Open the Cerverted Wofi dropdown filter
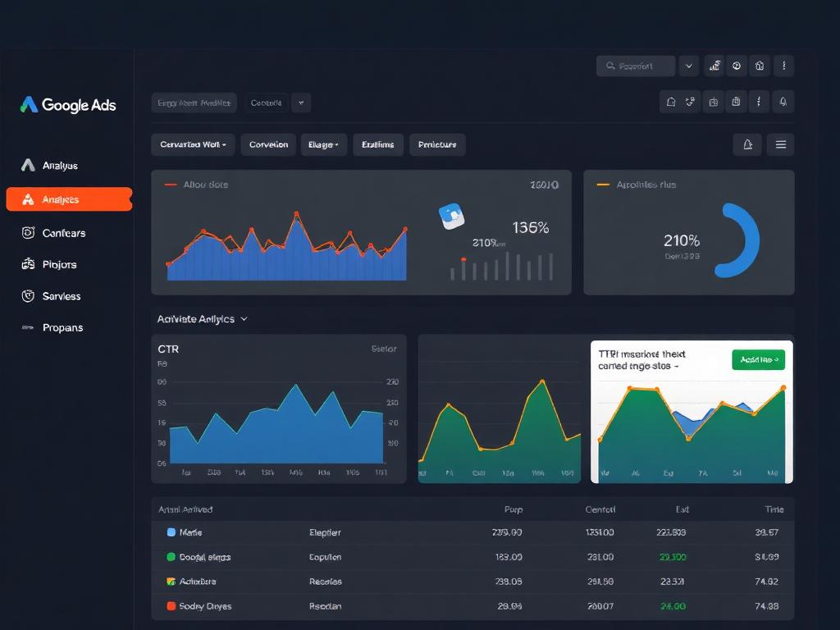Viewport: 840px width, 630px height. 193,144
